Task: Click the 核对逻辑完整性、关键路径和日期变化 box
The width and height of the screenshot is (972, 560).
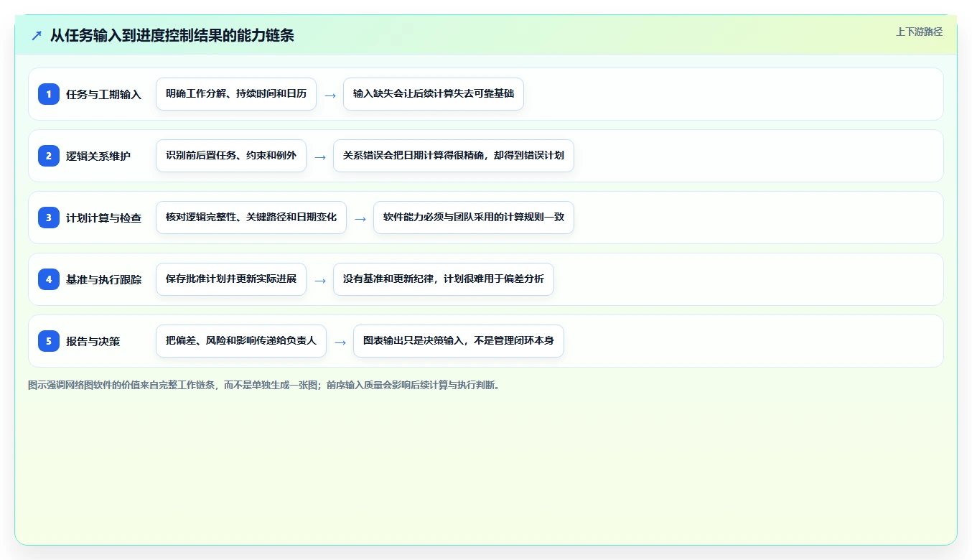Action: click(251, 218)
